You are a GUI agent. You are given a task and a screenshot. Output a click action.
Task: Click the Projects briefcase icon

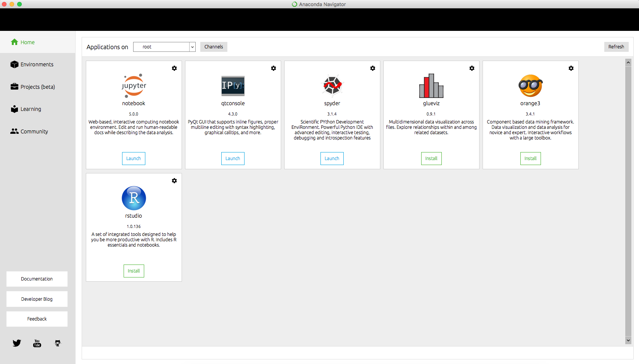pos(14,87)
